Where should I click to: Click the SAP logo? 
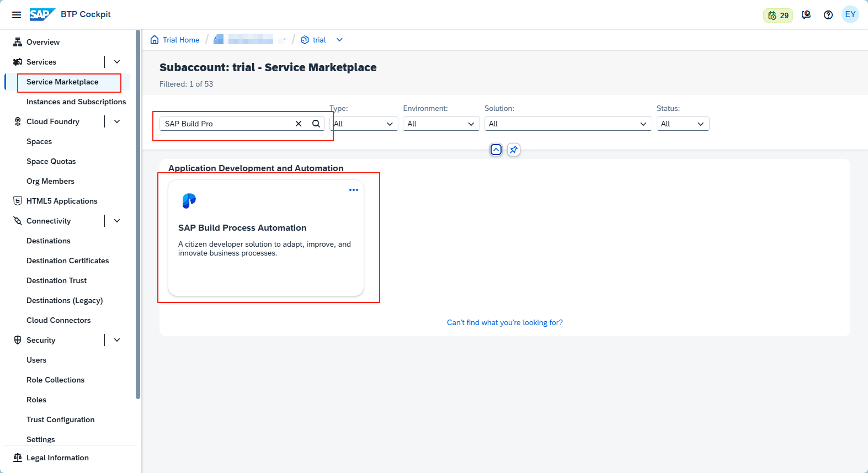point(42,14)
